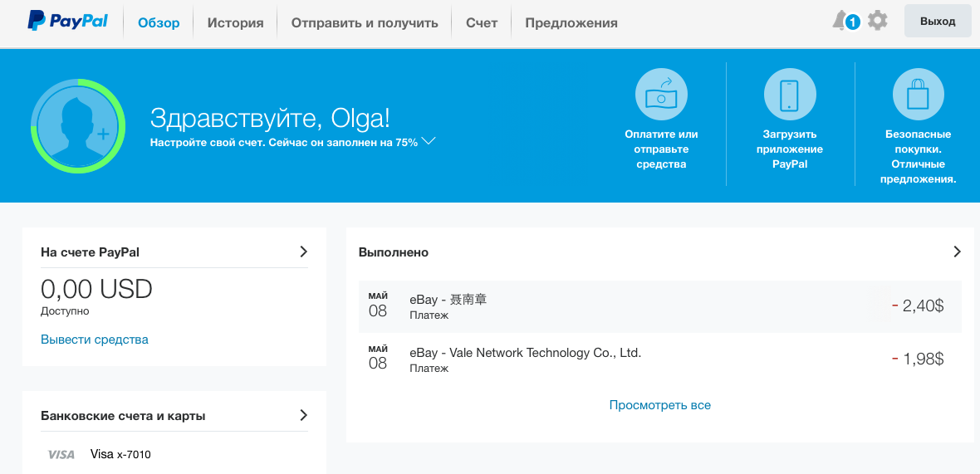The width and height of the screenshot is (980, 474).
Task: Click the shopping bag icon
Action: (x=918, y=95)
